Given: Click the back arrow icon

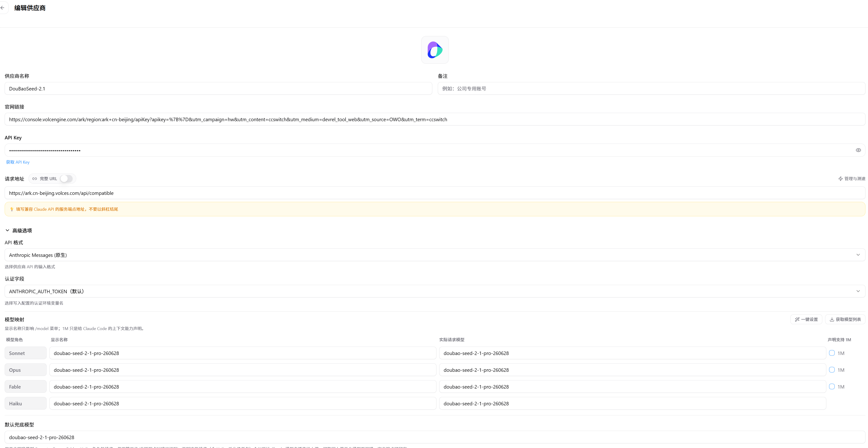Looking at the screenshot, I should pyautogui.click(x=3, y=8).
